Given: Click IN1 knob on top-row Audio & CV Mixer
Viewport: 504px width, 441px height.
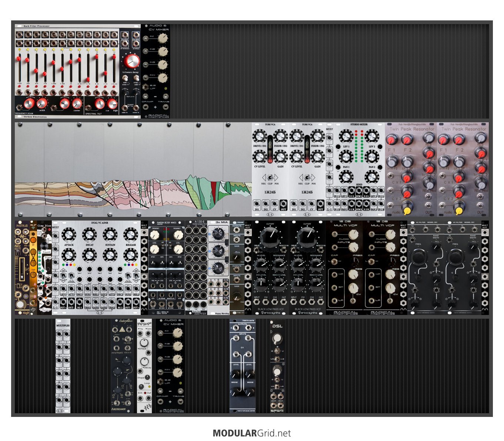Looking at the screenshot, I should click(x=163, y=38).
